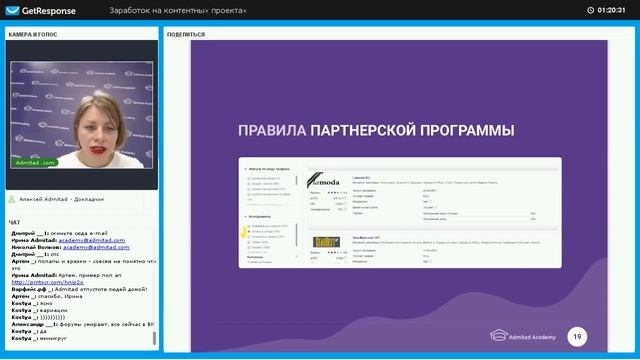Select the ПОДЕЛИТЬСЯ panel header

(186, 35)
